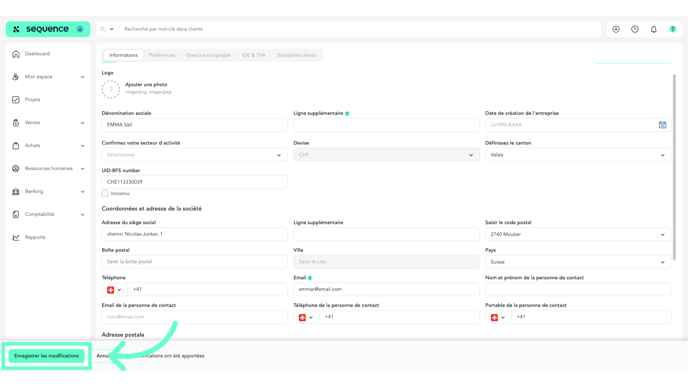
Task: Click the Comptabilité icon
Action: 16,215
